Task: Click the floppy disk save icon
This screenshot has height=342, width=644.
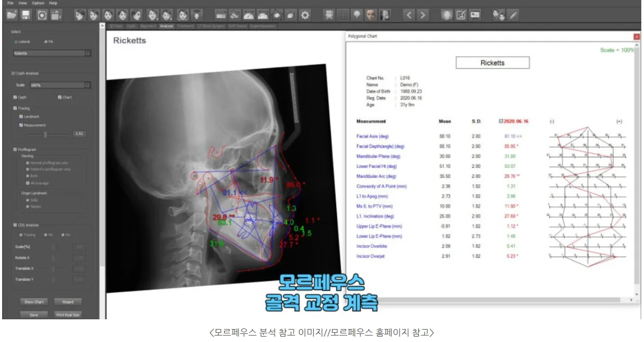Action: pyautogui.click(x=26, y=16)
